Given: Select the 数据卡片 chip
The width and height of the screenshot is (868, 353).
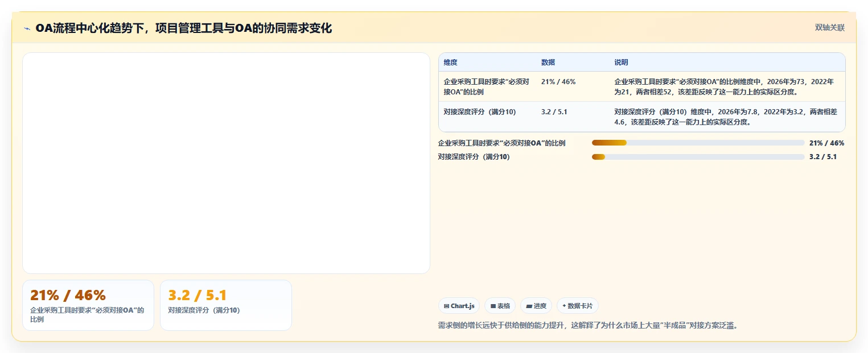Looking at the screenshot, I should (577, 306).
